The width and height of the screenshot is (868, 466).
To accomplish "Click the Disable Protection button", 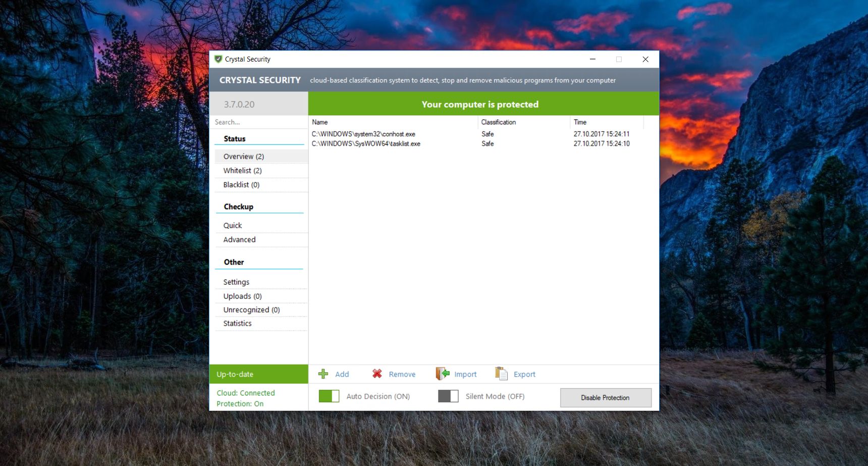I will (606, 398).
